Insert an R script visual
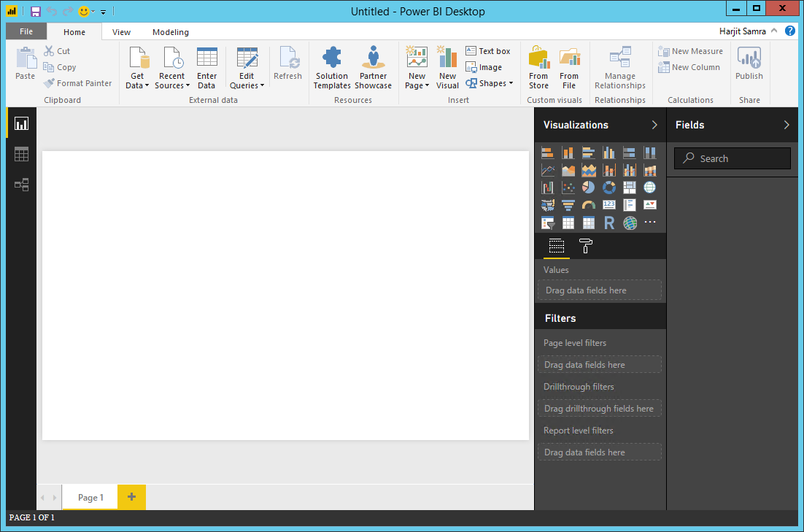 pos(609,223)
